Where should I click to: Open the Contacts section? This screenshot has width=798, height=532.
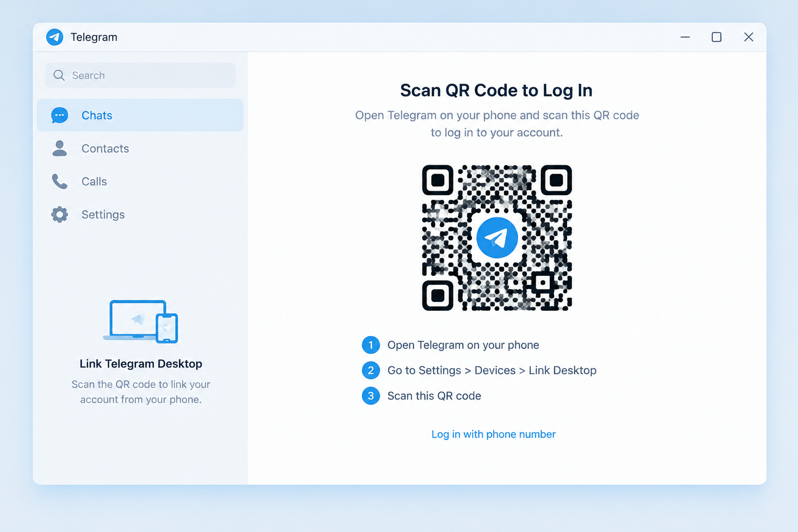point(140,149)
